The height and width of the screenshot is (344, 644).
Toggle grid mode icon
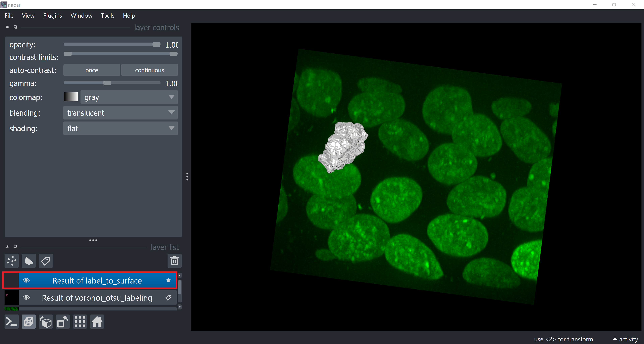pyautogui.click(x=80, y=322)
